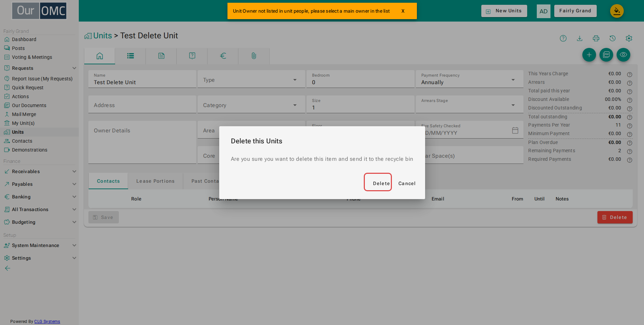Confirm deletion with the dialog Delete button
The width and height of the screenshot is (644, 325).
(x=378, y=182)
